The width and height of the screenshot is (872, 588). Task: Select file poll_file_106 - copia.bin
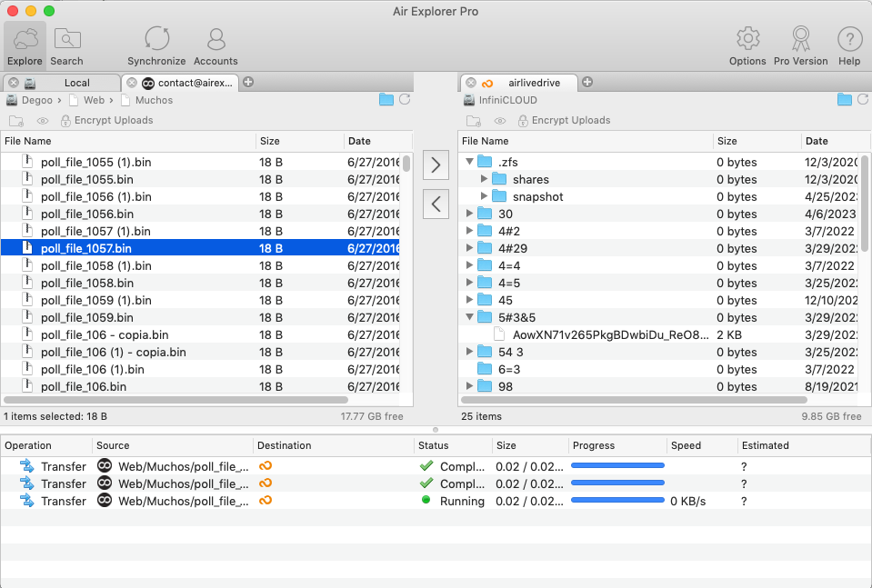200,334
